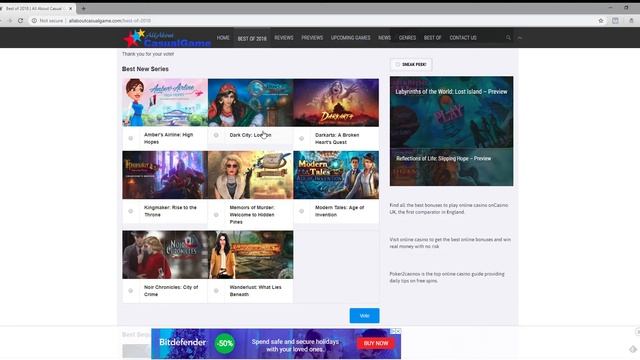
Task: Open UPCOMING GAMES in the navigation bar
Action: click(351, 38)
